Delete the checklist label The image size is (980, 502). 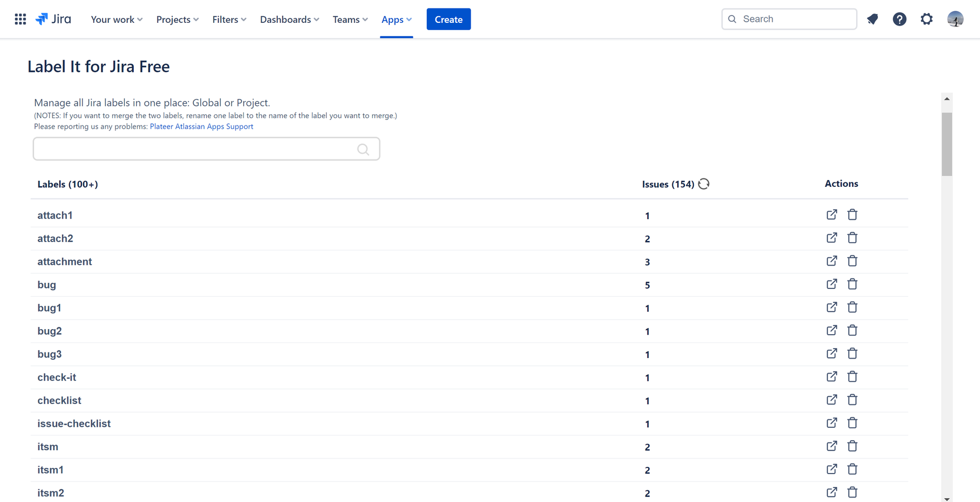click(x=852, y=400)
